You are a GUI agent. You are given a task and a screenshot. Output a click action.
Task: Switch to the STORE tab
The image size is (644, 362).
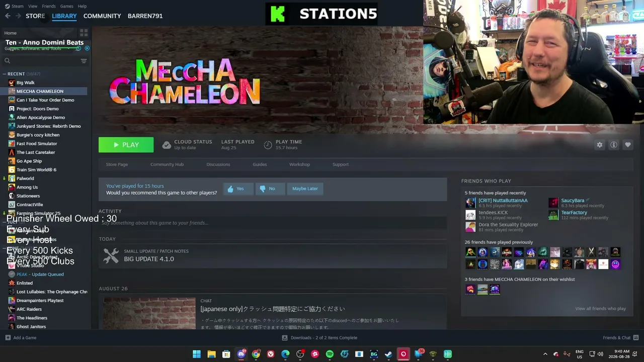(35, 16)
